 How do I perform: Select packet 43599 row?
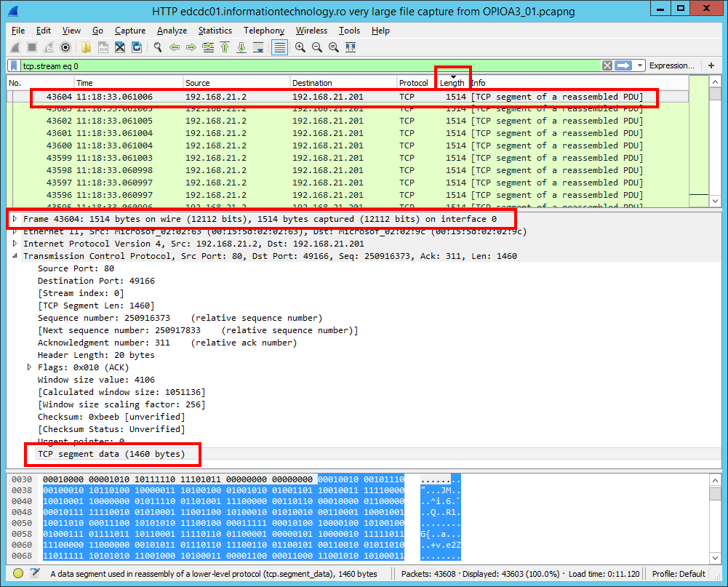tap(348, 158)
